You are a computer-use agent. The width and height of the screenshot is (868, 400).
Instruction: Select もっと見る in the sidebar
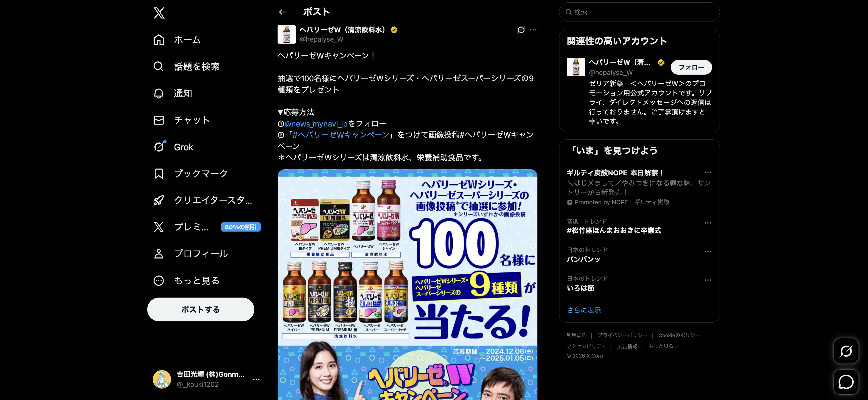(x=159, y=280)
